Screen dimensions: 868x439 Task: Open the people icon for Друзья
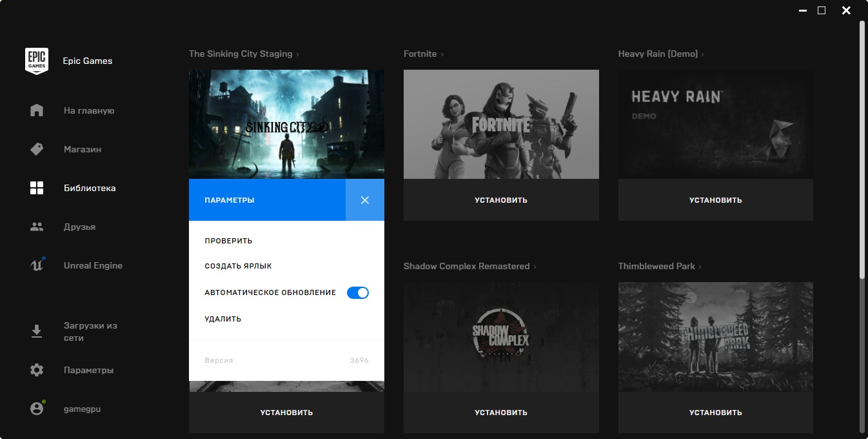click(x=37, y=227)
